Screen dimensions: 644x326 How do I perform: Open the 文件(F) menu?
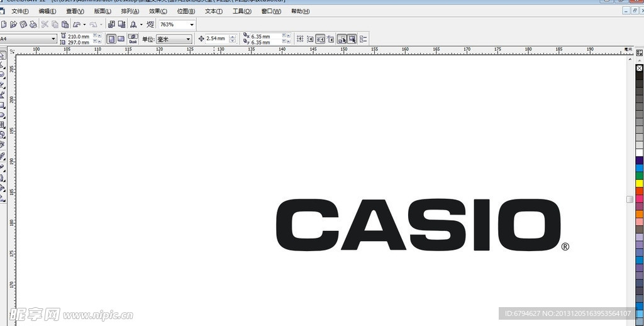(x=20, y=11)
